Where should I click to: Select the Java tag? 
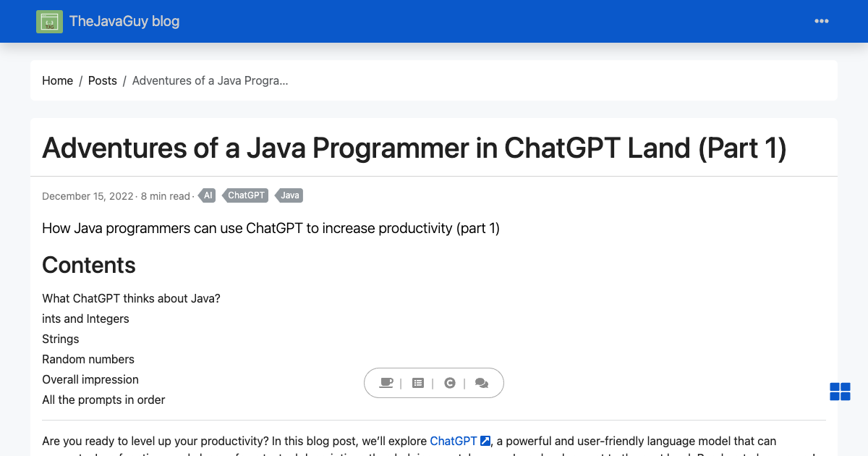(x=289, y=195)
